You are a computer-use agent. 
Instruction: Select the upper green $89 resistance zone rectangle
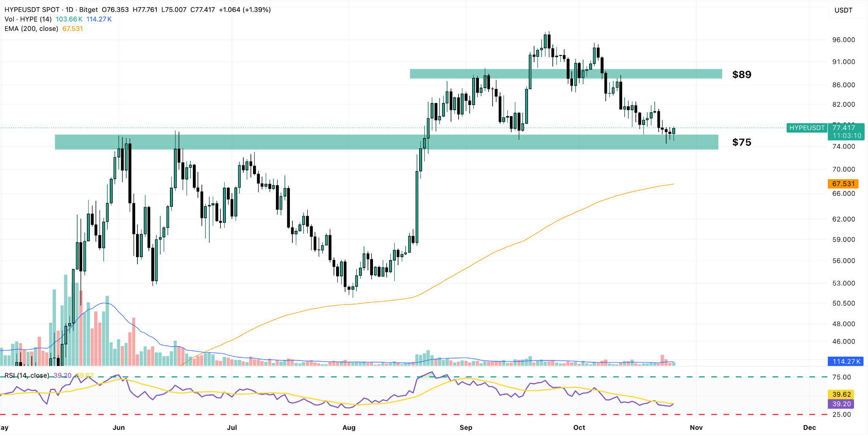566,74
